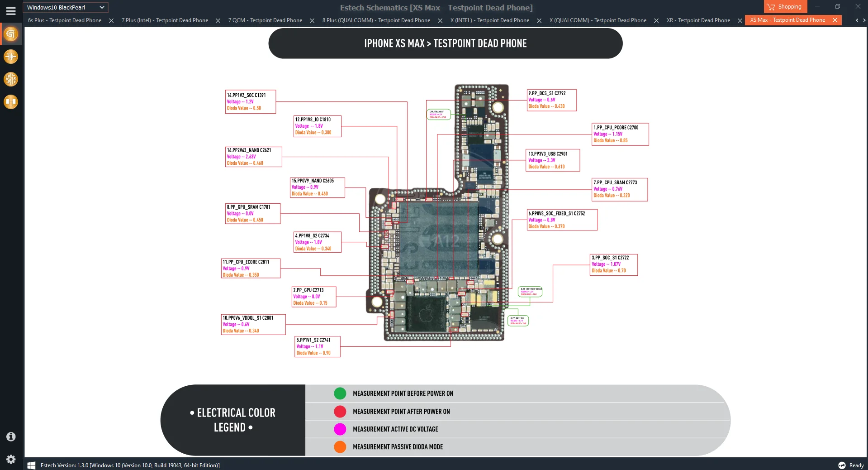The height and width of the screenshot is (470, 868).
Task: Click the Windows Start button in the status bar
Action: pos(31,465)
